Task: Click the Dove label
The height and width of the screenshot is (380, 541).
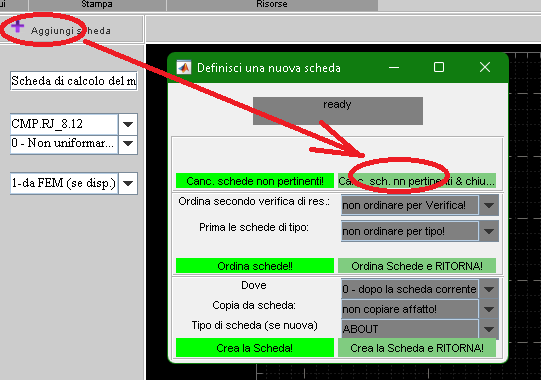Action: (x=254, y=285)
